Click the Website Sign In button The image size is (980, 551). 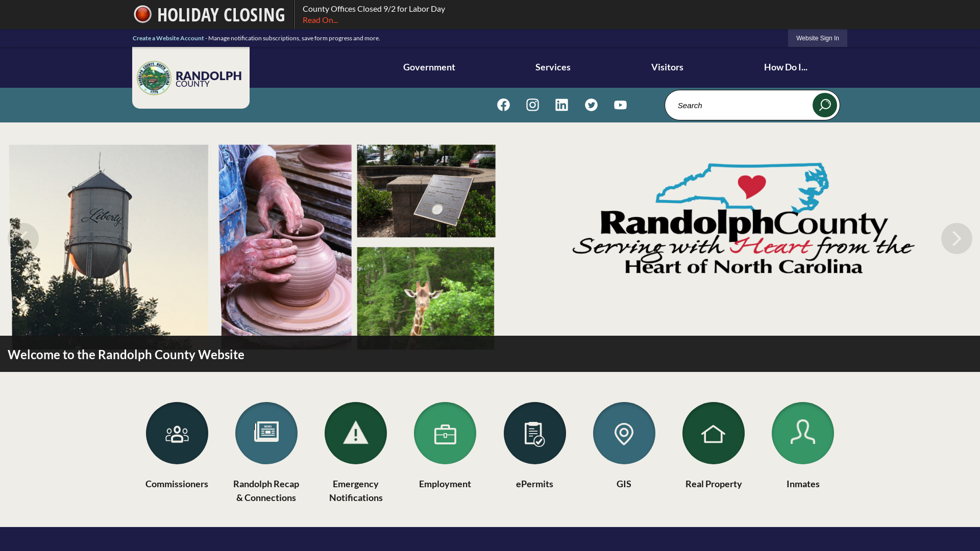click(x=817, y=38)
